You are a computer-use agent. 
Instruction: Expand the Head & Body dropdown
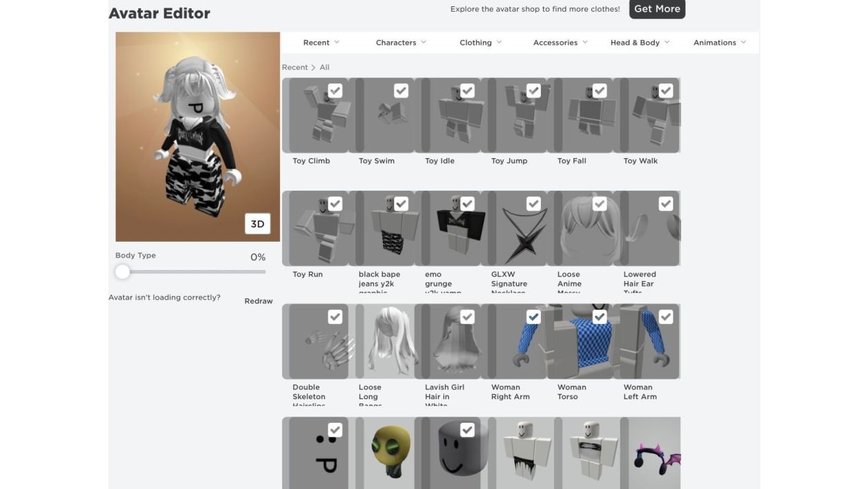[x=640, y=42]
